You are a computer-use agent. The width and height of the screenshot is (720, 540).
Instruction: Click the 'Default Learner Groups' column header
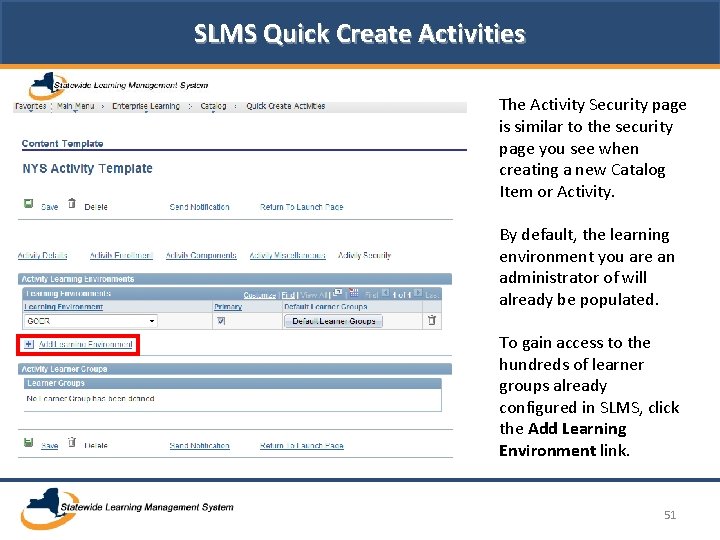[326, 306]
